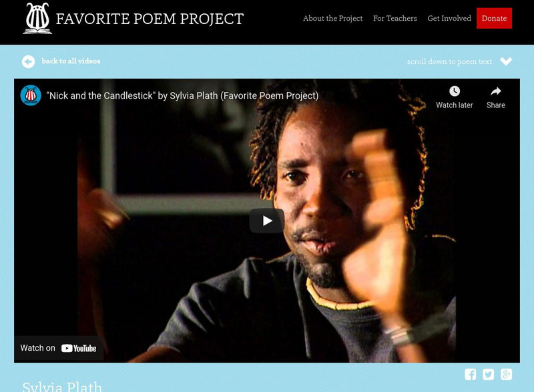Share via the Google Plus icon
534x392 pixels.
(x=506, y=374)
